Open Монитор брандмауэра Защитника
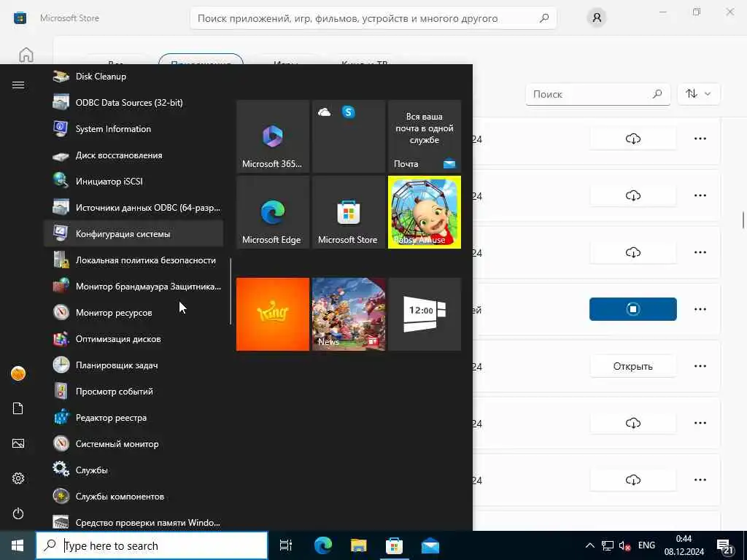The height and width of the screenshot is (560, 747). pyautogui.click(x=133, y=286)
